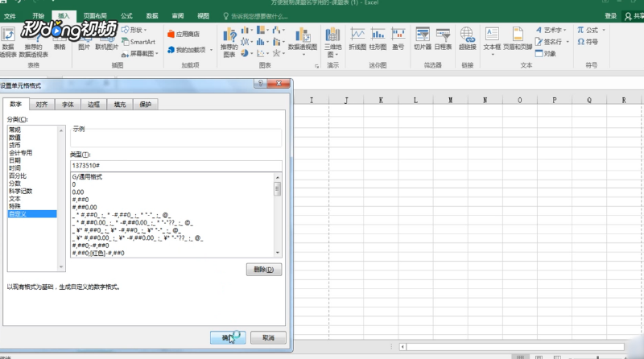Screen dimensions: 644x359
Task: Take a screenshot with 屏幕截图
Action: click(x=139, y=53)
